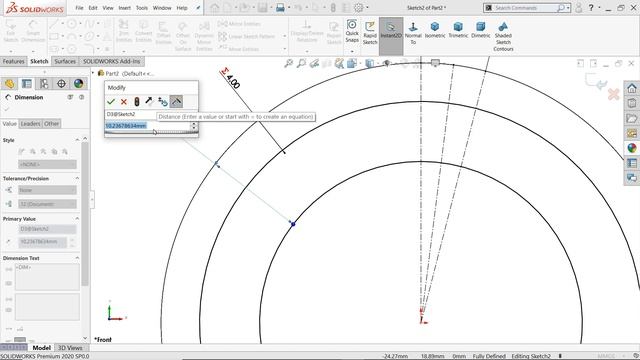Image resolution: width=640 pixels, height=360 pixels.
Task: Click the user login icon in title bar
Action: point(578,8)
